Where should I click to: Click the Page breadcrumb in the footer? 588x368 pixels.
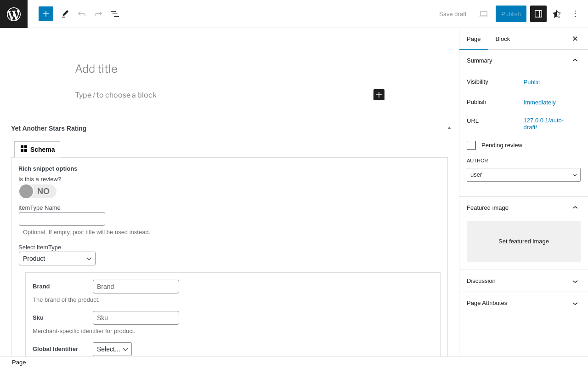[19, 362]
